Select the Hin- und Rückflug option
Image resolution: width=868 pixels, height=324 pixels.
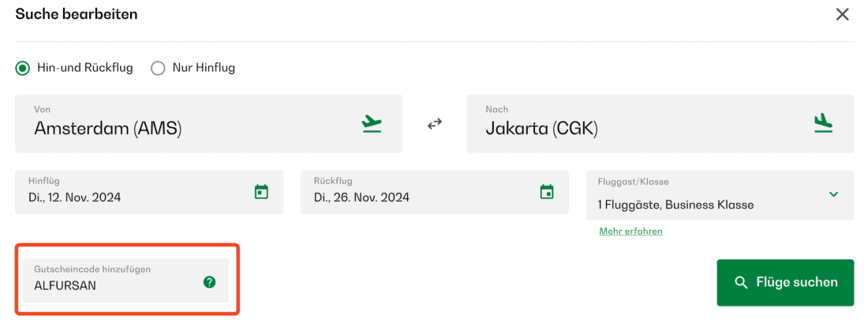pyautogui.click(x=23, y=68)
